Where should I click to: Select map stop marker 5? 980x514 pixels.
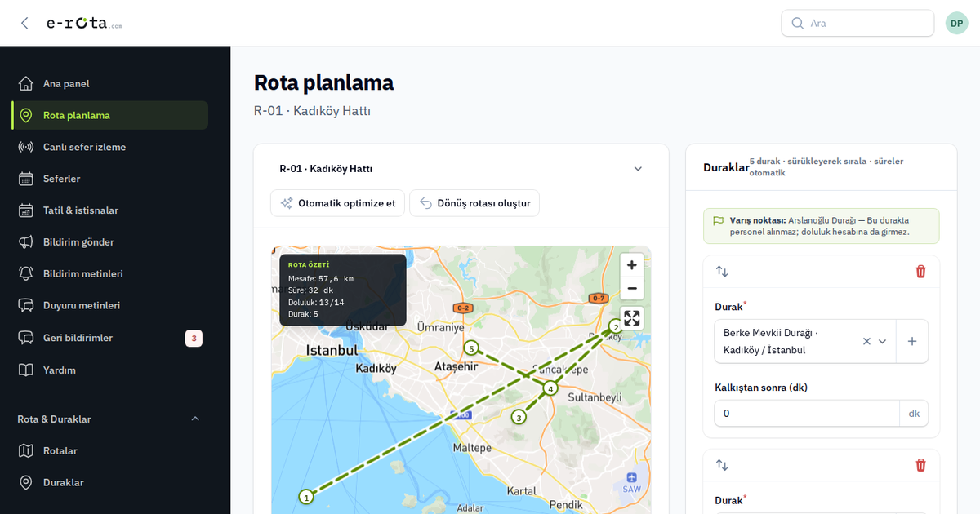(x=471, y=348)
